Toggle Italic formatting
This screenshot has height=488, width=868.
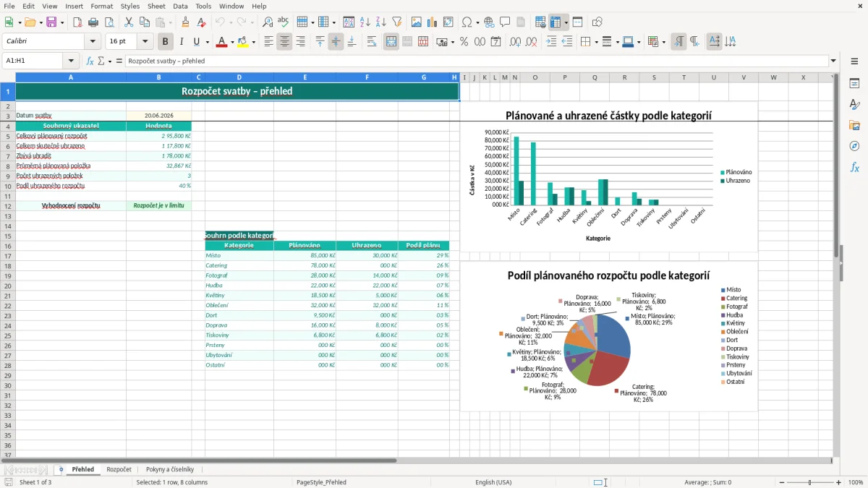click(x=182, y=42)
